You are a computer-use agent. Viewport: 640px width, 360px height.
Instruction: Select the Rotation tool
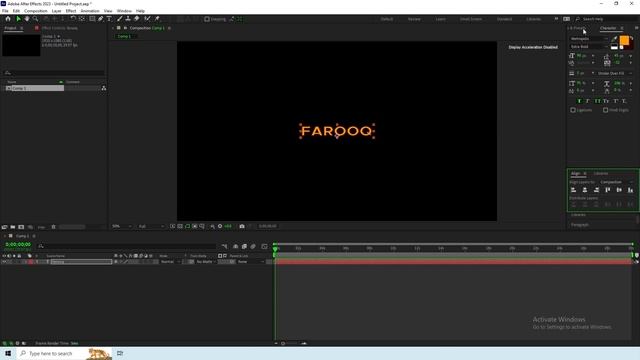[x=73, y=19]
